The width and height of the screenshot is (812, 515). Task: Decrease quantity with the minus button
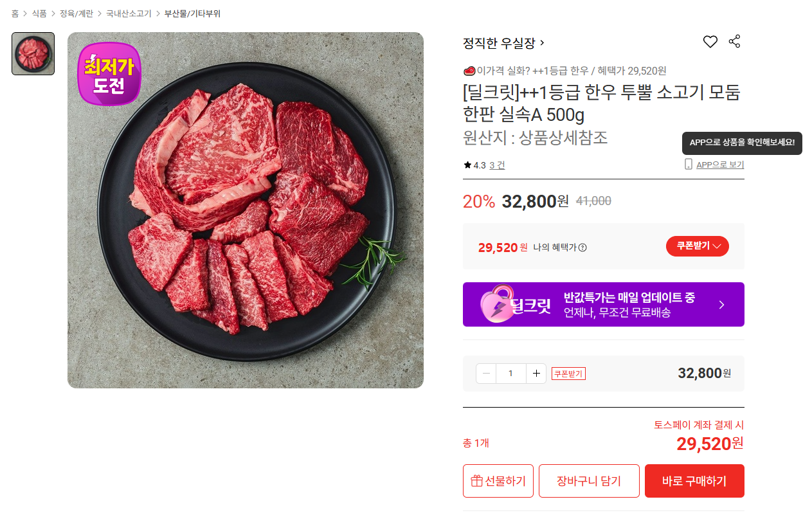pos(486,374)
